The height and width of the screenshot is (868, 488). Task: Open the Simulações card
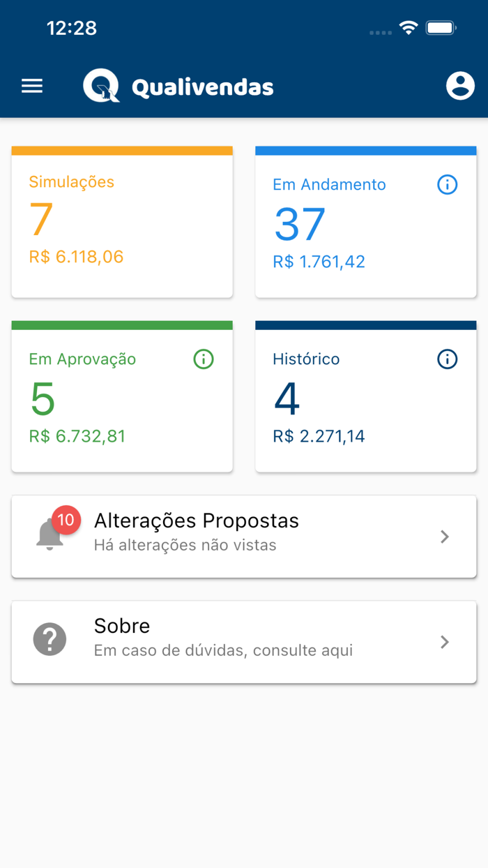pyautogui.click(x=122, y=220)
